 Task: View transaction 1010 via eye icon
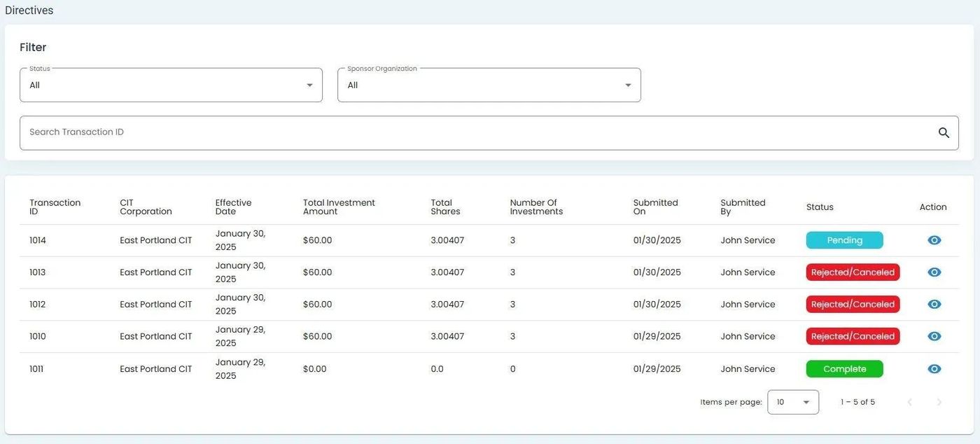(x=934, y=337)
